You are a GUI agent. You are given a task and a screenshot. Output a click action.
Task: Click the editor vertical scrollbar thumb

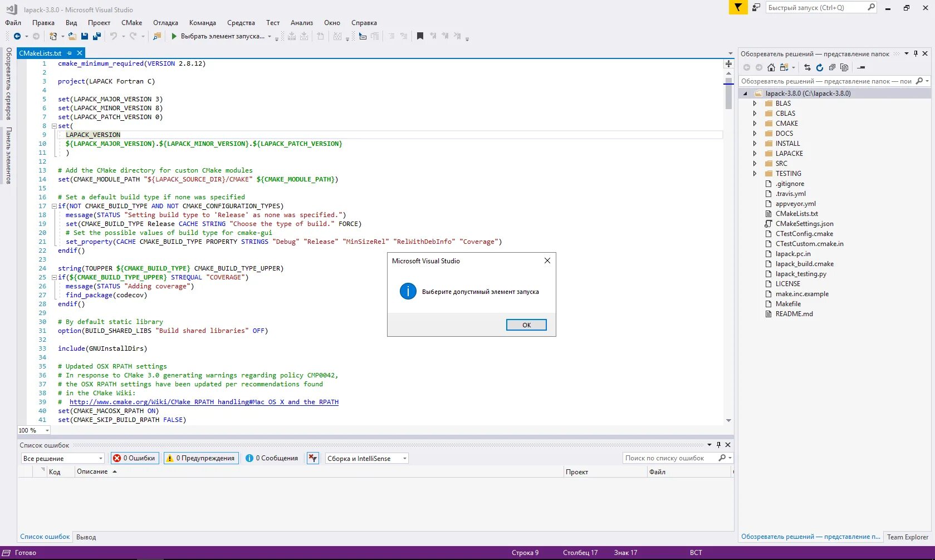click(x=728, y=94)
